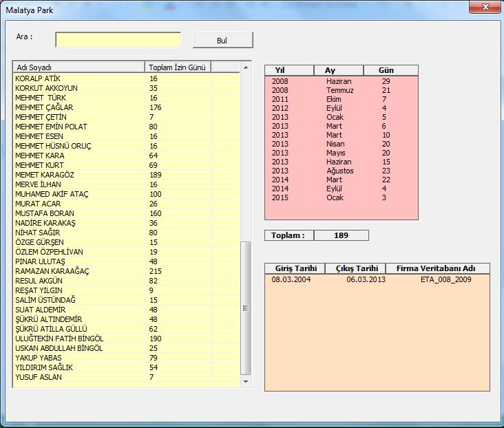Image resolution: width=504 pixels, height=428 pixels.
Task: Select MEHMET TÜRK row
Action: click(127, 98)
